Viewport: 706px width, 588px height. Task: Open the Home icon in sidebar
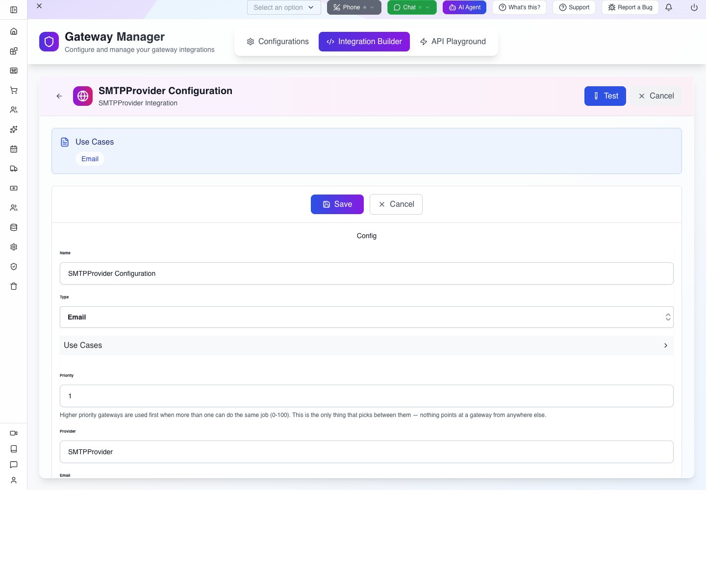click(x=14, y=31)
